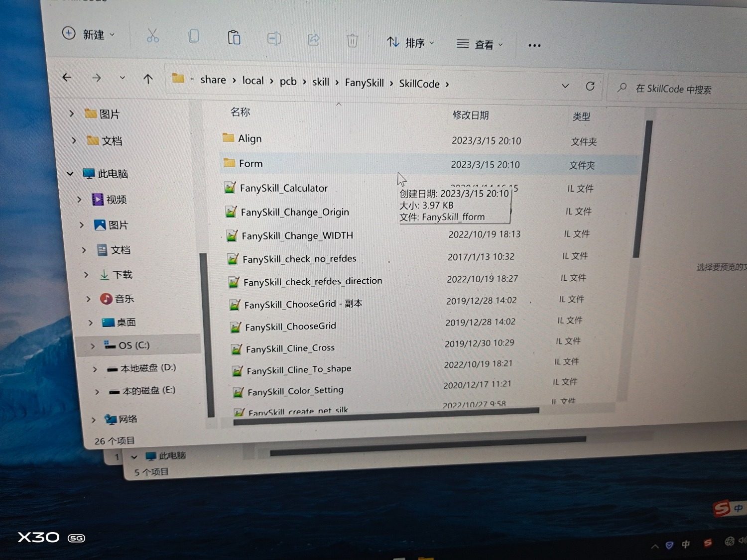The height and width of the screenshot is (560, 747).
Task: Open the three-dot more options menu
Action: pyautogui.click(x=534, y=46)
